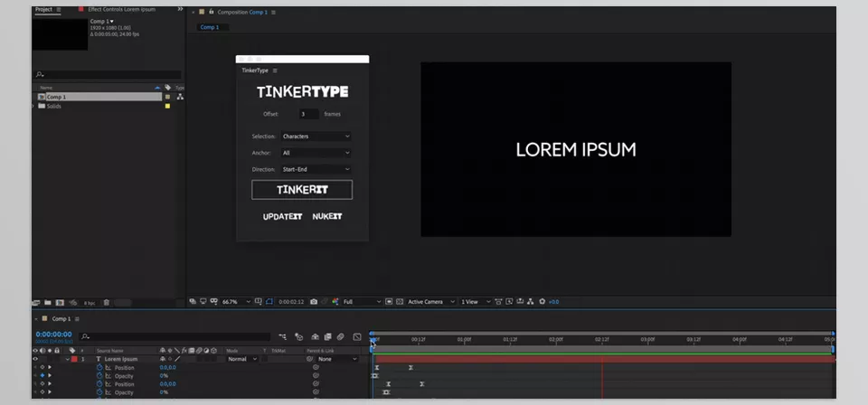Click the Project panel search field
The width and height of the screenshot is (868, 405).
(x=108, y=74)
